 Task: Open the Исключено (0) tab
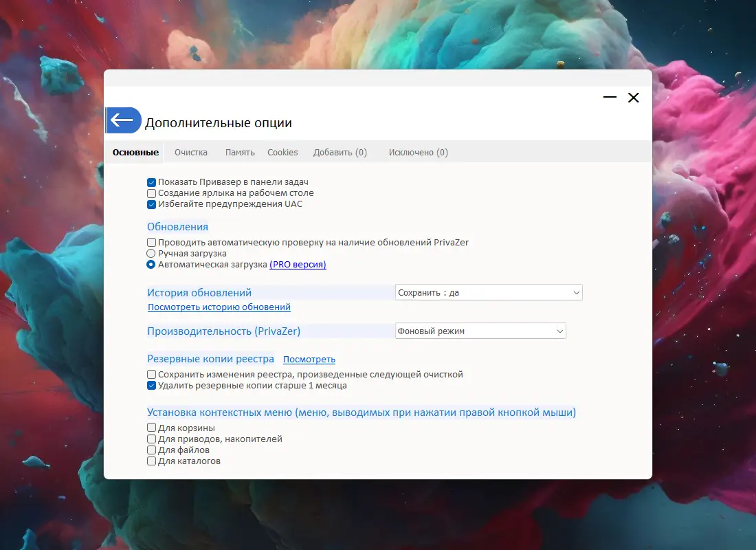(418, 153)
